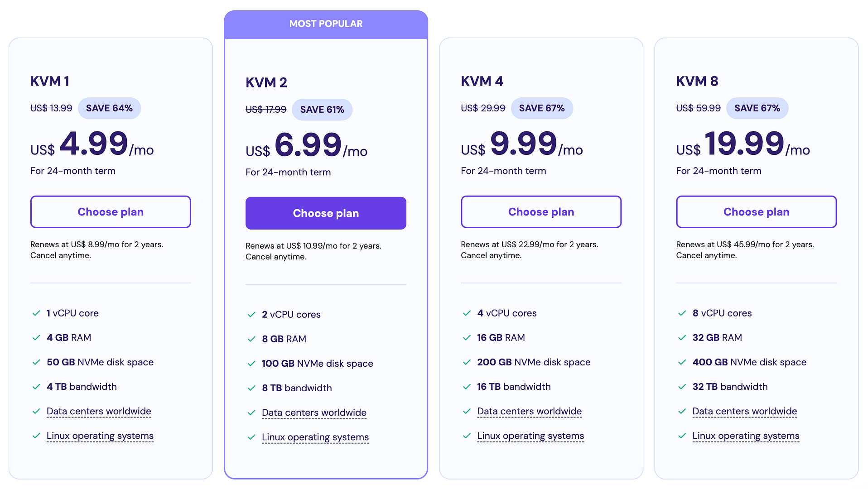Click the checkmark beside 1 vCPU core
868x489 pixels.
[36, 313]
